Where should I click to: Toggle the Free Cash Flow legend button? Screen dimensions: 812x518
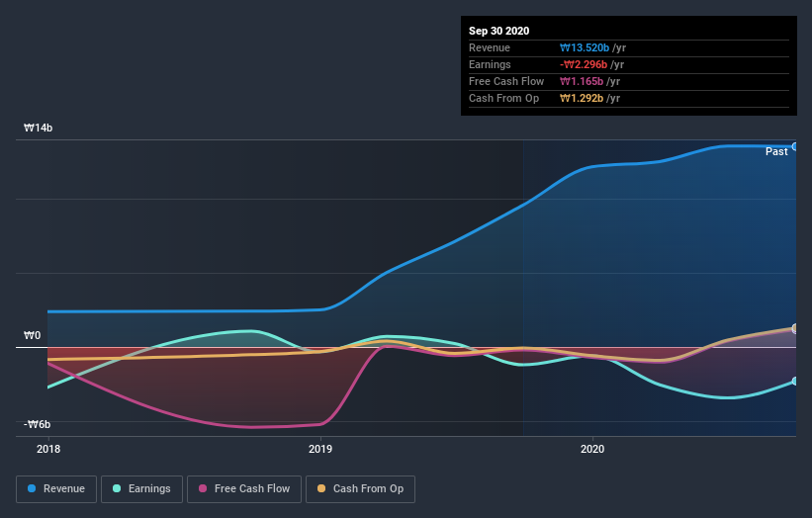(244, 489)
